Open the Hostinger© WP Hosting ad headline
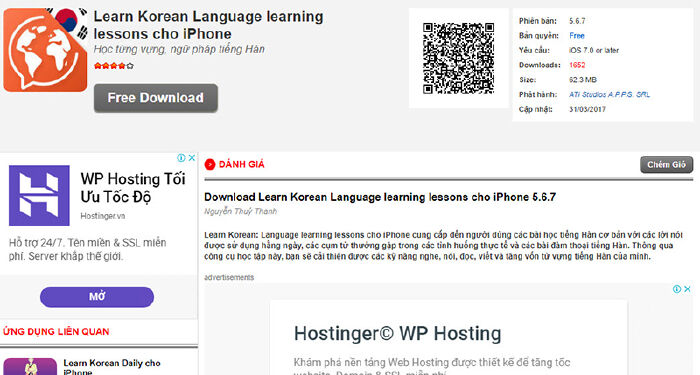The height and width of the screenshot is (375, 700). click(x=397, y=333)
